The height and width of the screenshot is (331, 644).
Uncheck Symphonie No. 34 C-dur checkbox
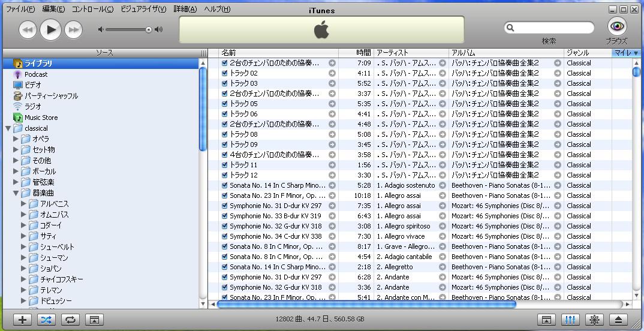click(224, 236)
